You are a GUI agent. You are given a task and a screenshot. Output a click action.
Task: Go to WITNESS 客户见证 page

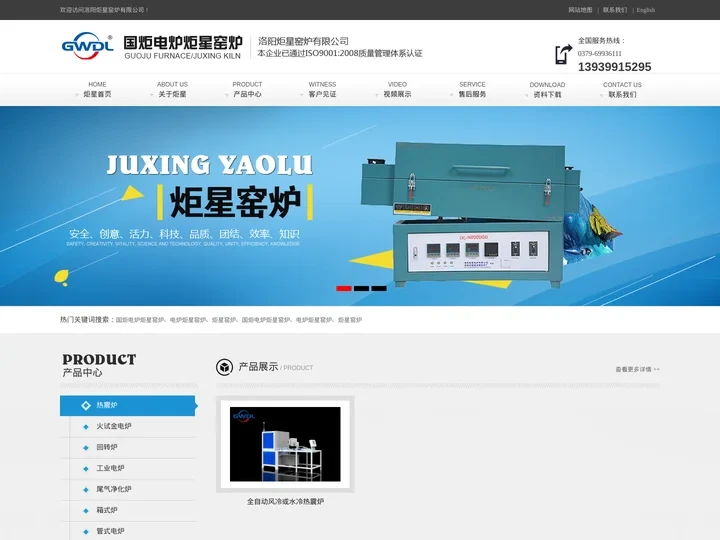pyautogui.click(x=322, y=90)
